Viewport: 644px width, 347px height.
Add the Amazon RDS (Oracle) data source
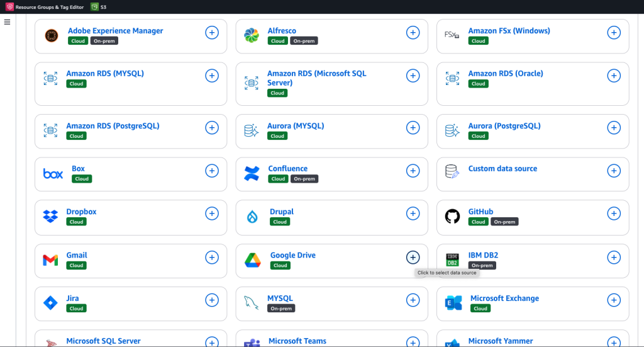click(614, 76)
